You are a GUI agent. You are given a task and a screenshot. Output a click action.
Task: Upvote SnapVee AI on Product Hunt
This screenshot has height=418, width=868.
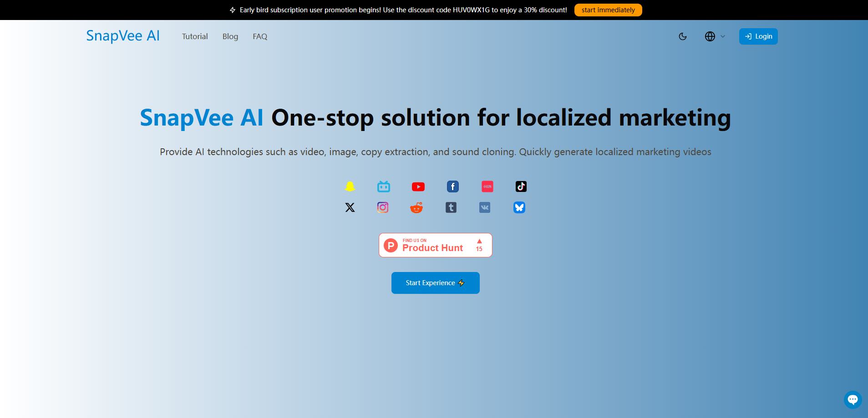479,245
